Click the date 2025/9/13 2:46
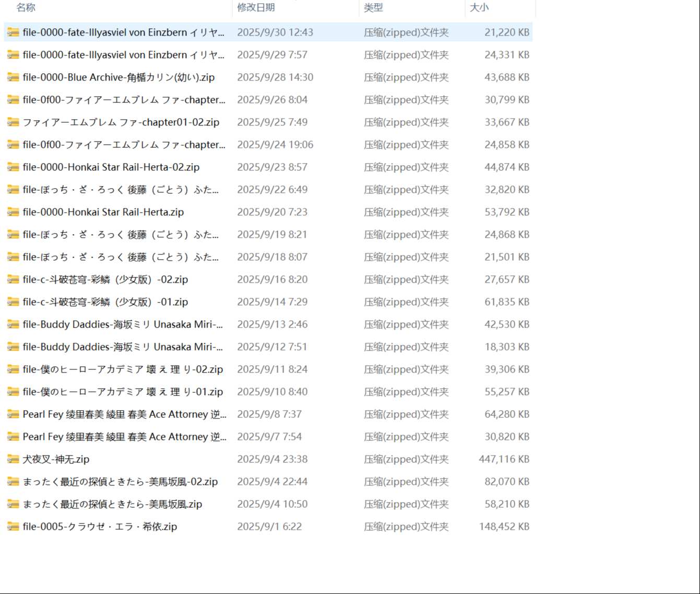700x594 pixels. [272, 324]
